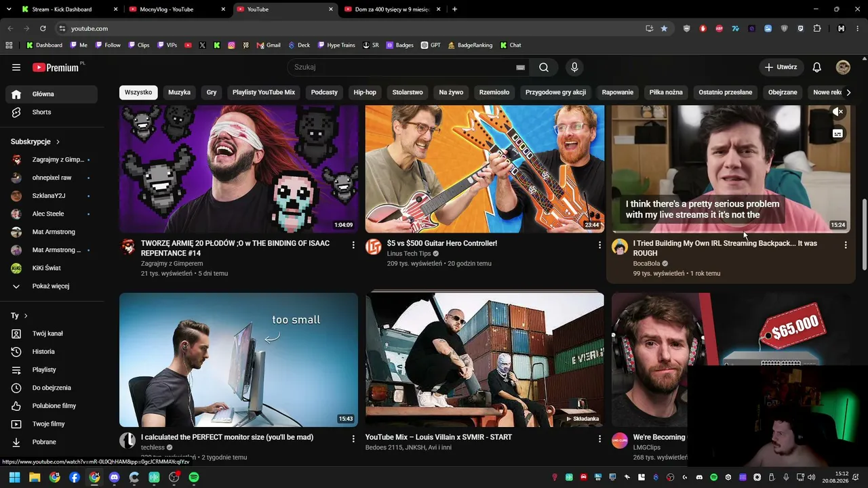Open the $5 vs $500 Guitar Hero Controller title
The image size is (868, 488).
tap(442, 243)
